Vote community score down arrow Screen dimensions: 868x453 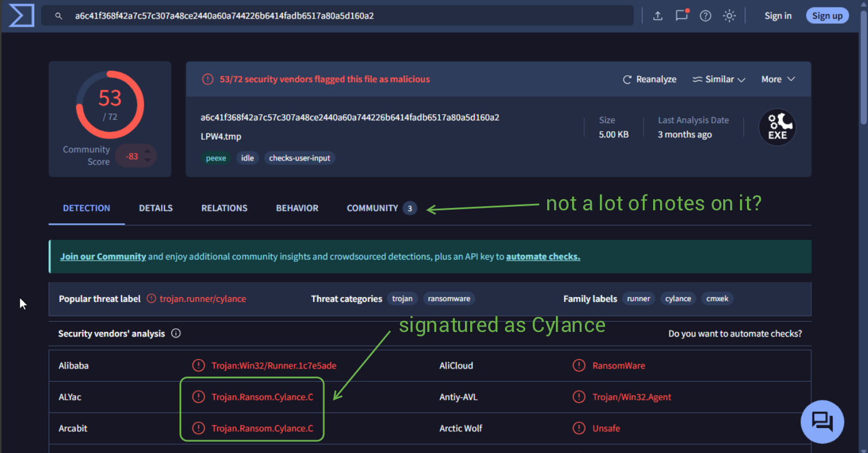148,160
